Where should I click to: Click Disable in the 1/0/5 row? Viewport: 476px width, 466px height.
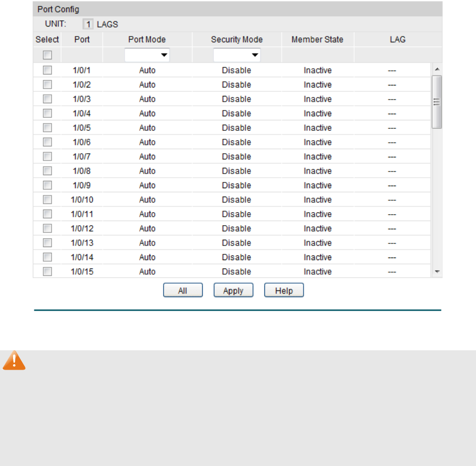[x=237, y=128]
